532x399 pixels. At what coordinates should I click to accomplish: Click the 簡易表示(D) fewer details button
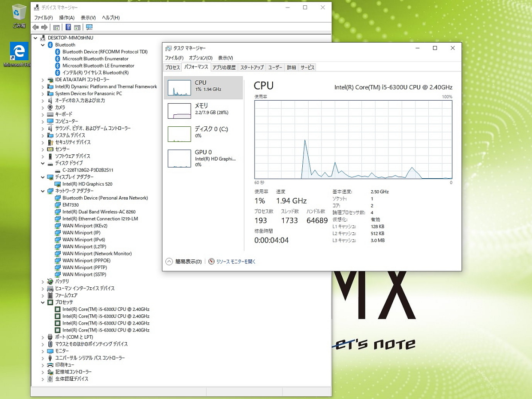click(184, 262)
